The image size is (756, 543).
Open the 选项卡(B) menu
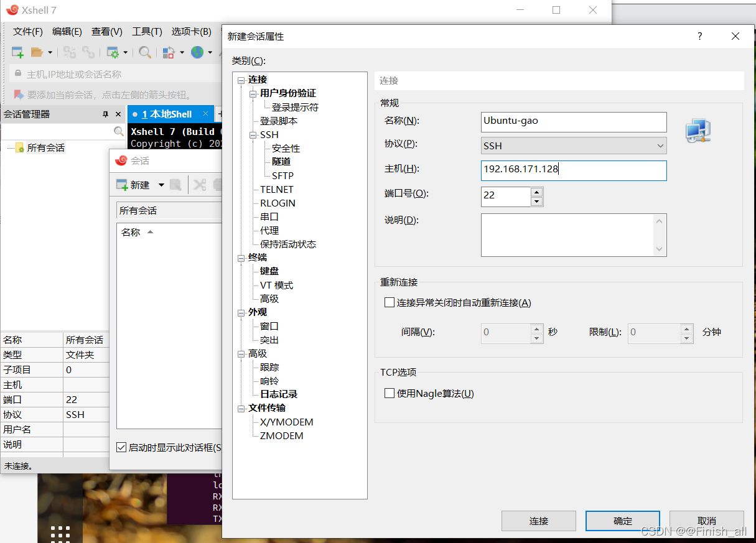pos(191,32)
